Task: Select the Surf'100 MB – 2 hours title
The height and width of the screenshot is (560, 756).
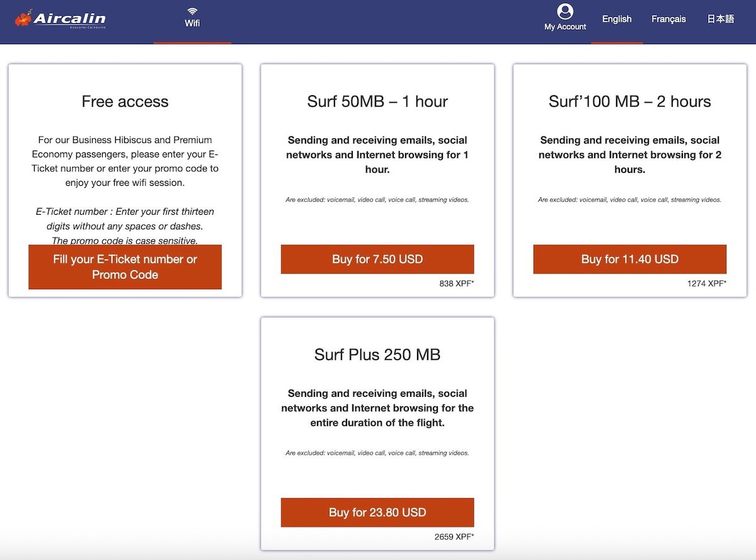Action: point(629,101)
